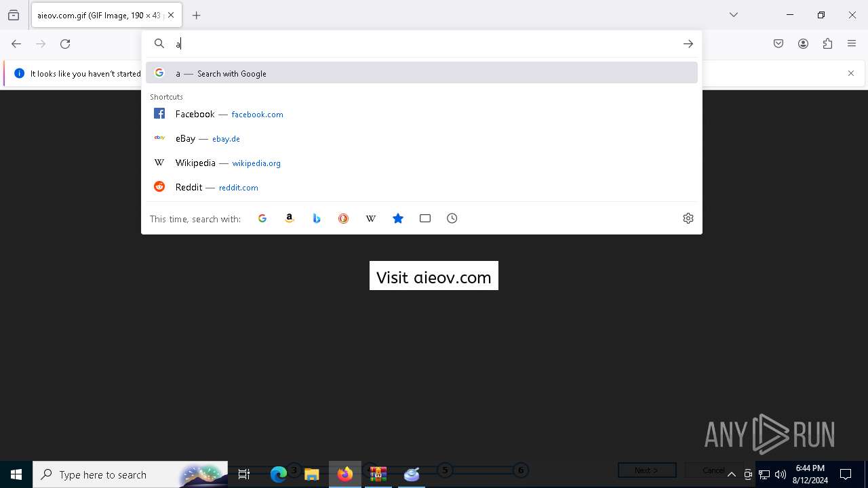The width and height of the screenshot is (868, 488).
Task: Show hidden system tray icons
Action: tap(732, 474)
